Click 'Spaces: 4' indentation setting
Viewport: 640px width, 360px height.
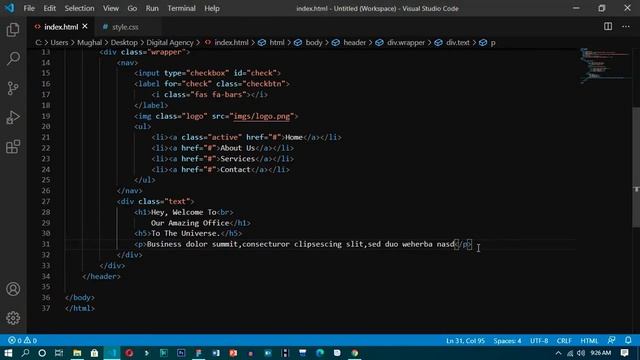(x=507, y=340)
